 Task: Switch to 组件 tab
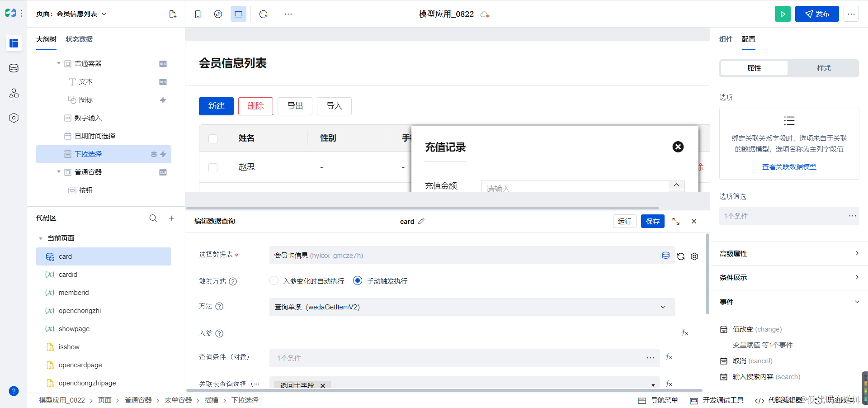click(726, 39)
